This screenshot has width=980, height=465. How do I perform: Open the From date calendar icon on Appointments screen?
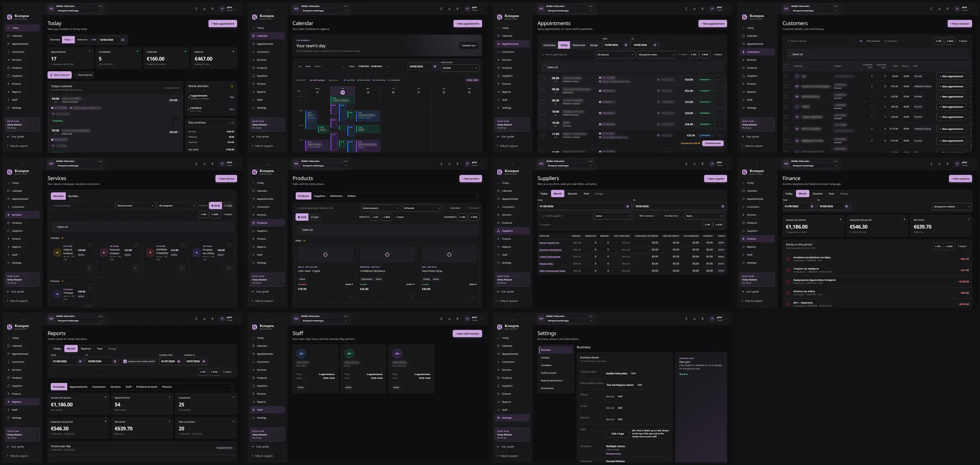pos(626,45)
